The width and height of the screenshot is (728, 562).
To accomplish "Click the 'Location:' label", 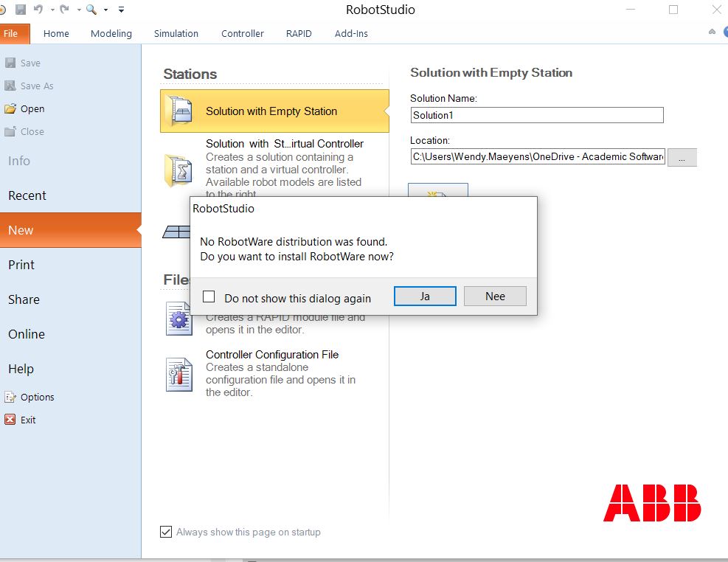I will click(x=430, y=140).
